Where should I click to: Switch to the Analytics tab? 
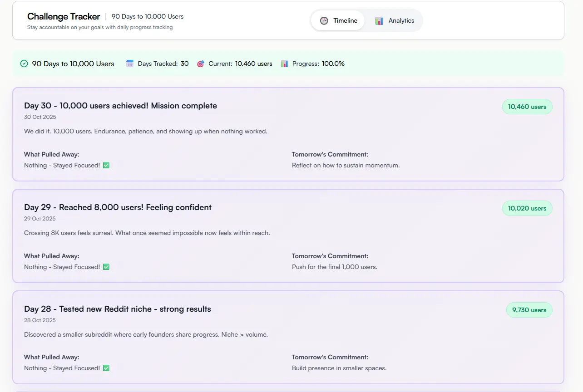click(395, 21)
